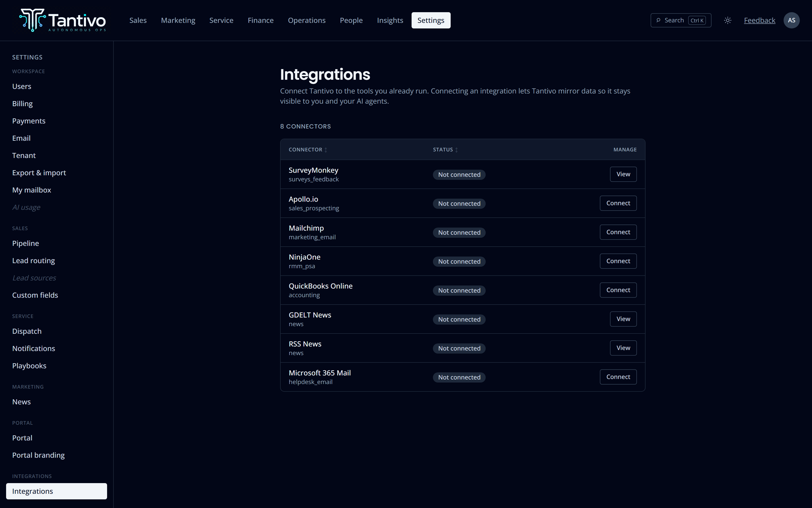This screenshot has height=508, width=812.
Task: Sort by the Status column arrows
Action: pyautogui.click(x=456, y=150)
